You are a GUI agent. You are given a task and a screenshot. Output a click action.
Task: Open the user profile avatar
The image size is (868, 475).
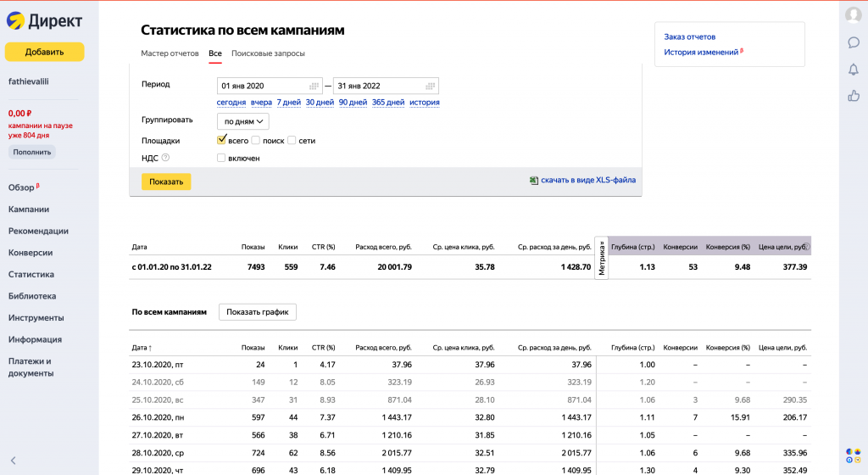pyautogui.click(x=854, y=14)
